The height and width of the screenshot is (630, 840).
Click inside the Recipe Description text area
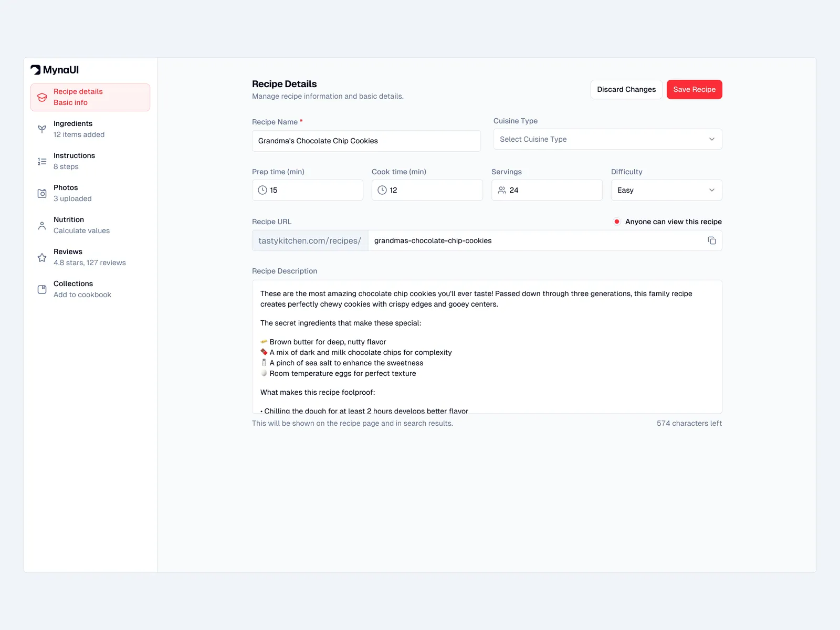(x=487, y=346)
